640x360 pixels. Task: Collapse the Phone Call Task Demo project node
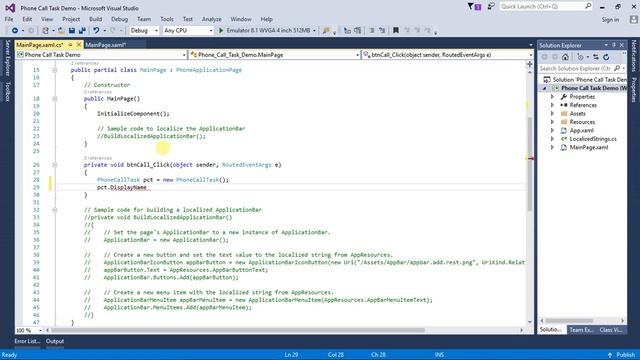click(544, 88)
